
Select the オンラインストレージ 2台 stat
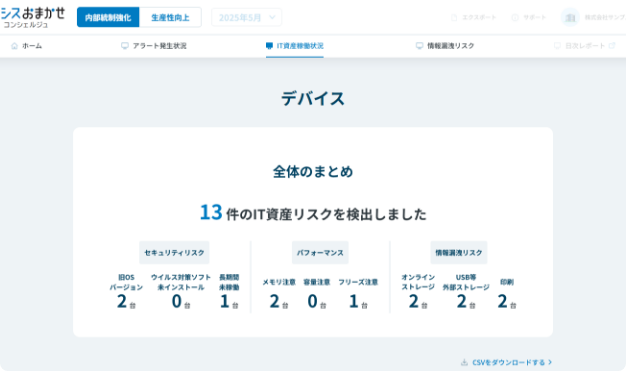coord(418,292)
